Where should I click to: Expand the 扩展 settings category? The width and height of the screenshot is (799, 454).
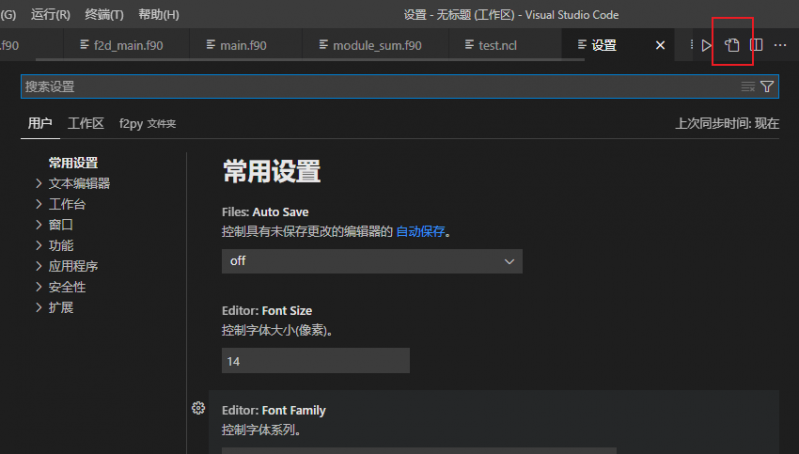(x=60, y=307)
